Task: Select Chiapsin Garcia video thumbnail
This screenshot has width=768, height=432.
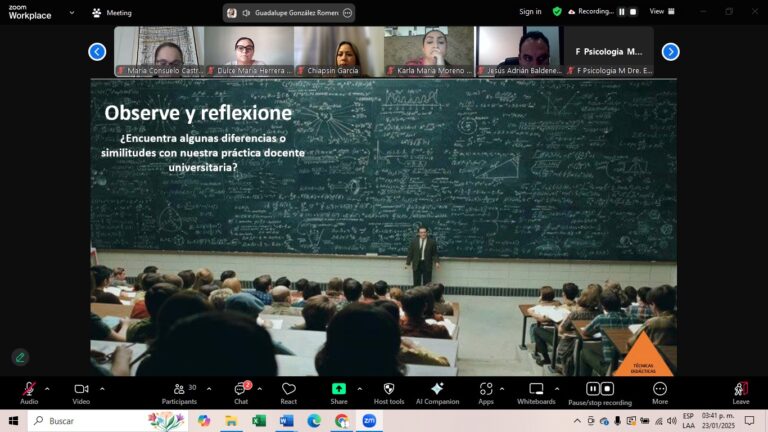Action: click(x=339, y=51)
